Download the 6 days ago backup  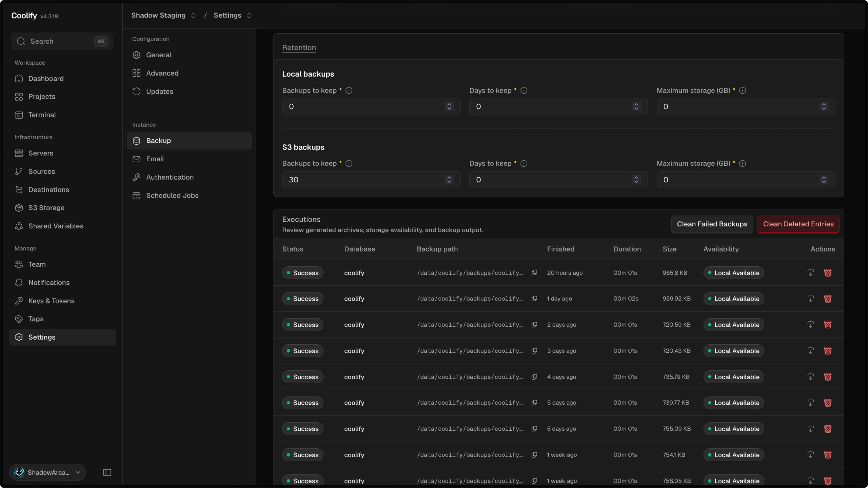tap(810, 428)
